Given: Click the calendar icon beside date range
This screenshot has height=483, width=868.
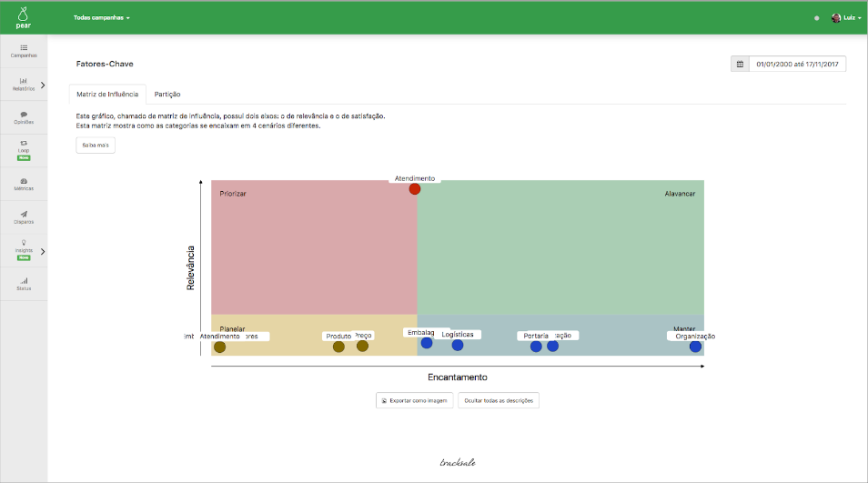Looking at the screenshot, I should (x=740, y=65).
